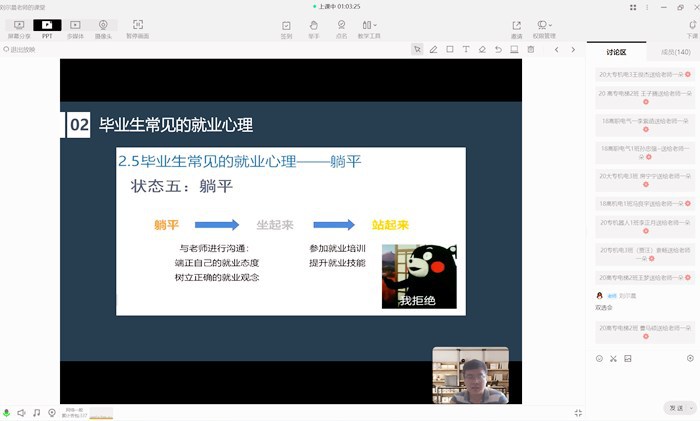Screen dimensions: 700x421
Task: Select the text annotation tool
Action: pos(465,49)
